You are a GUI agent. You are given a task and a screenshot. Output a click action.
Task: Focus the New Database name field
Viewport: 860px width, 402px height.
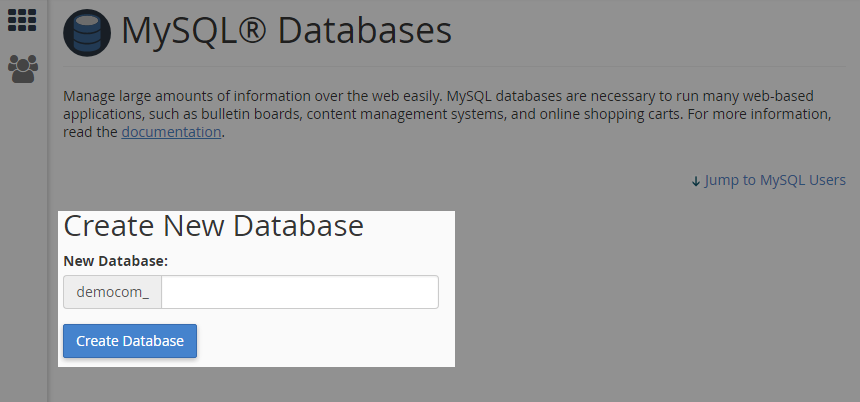[299, 292]
